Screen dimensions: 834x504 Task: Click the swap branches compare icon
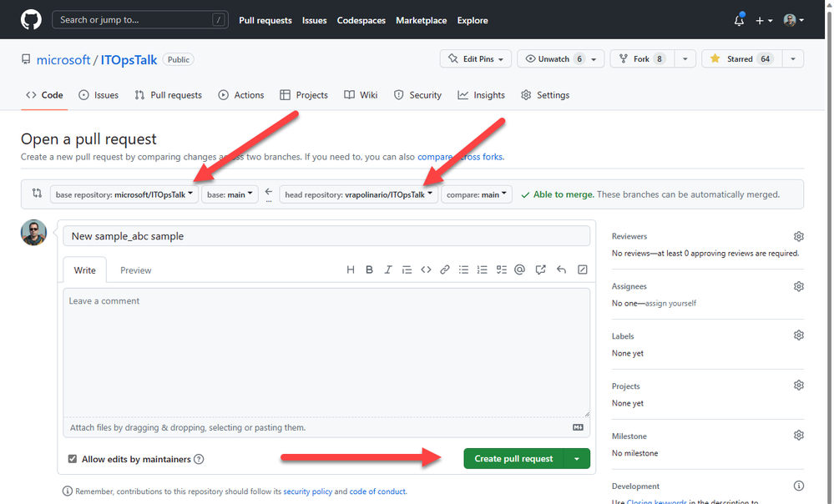[x=37, y=193]
